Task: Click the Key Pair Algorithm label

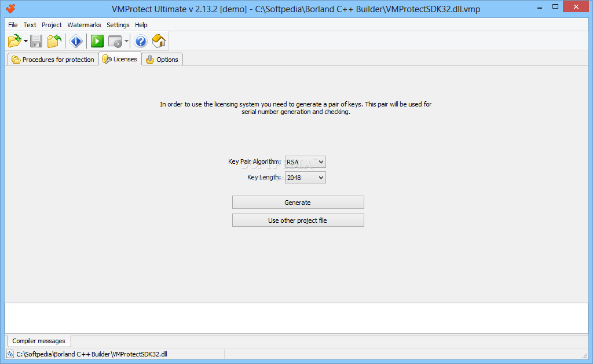Action: (x=255, y=161)
